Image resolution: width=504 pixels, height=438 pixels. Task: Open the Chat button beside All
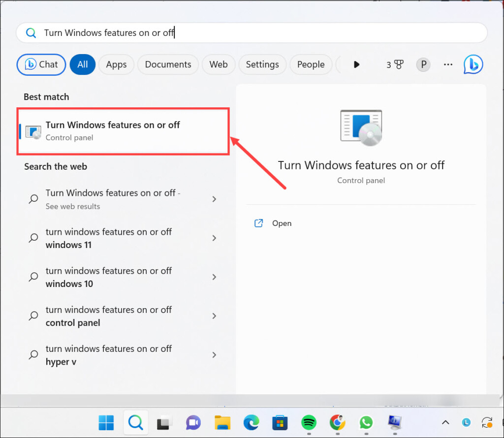[x=41, y=64]
